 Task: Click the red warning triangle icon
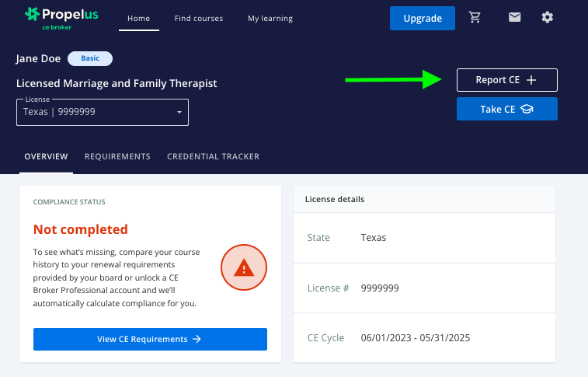(x=244, y=268)
